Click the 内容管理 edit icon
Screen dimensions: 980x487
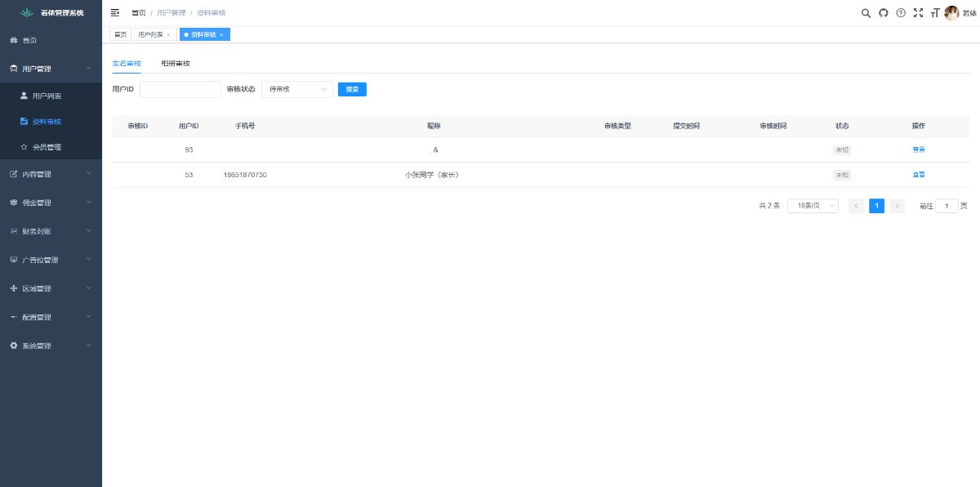pos(13,173)
